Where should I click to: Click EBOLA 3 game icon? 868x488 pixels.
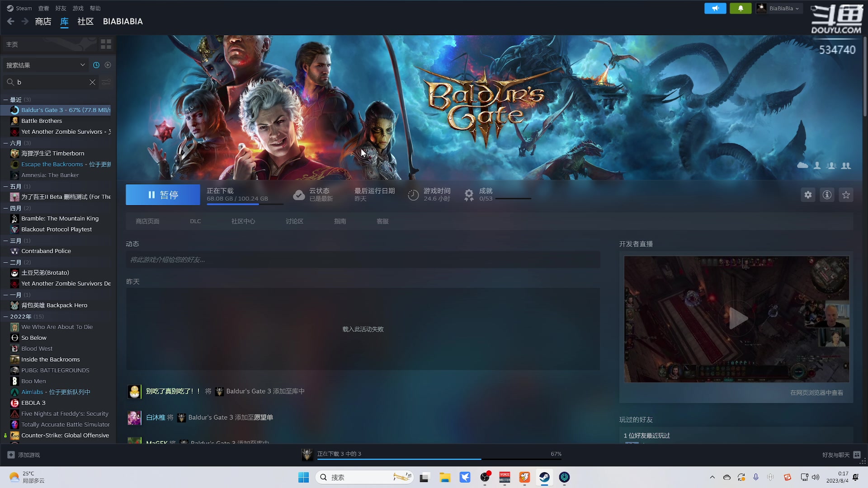tap(14, 403)
